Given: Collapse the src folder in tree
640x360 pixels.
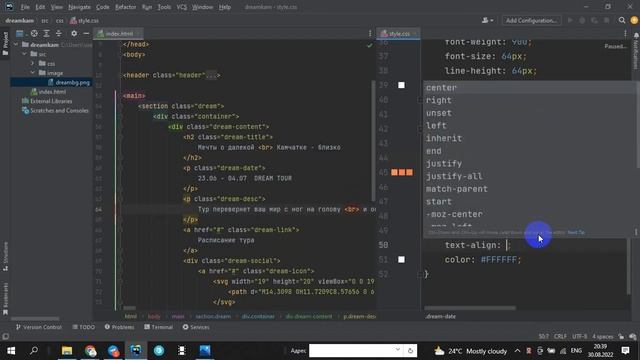Looking at the screenshot, I should click(24, 54).
